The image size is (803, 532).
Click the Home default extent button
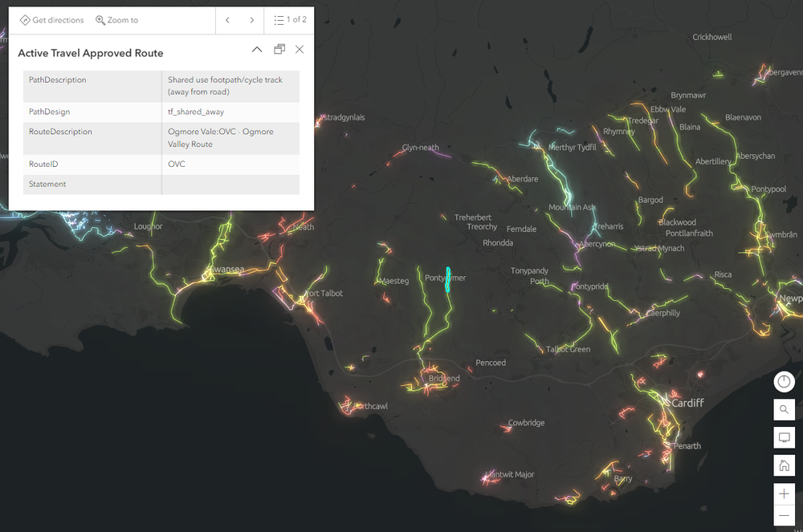click(784, 465)
